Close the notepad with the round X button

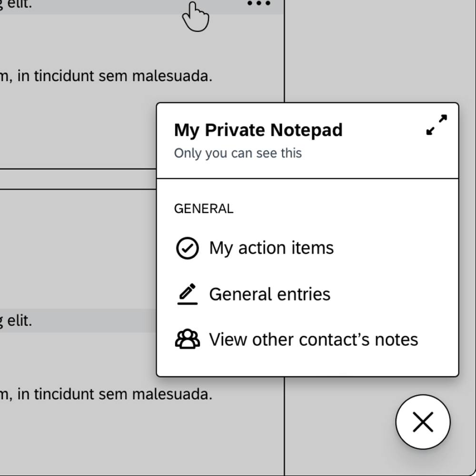pyautogui.click(x=423, y=422)
